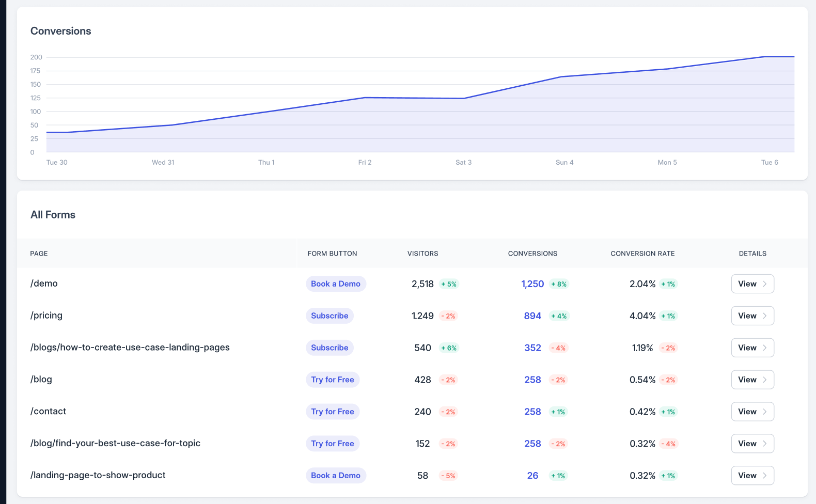
Task: Click the Sun 4 label on chart axis
Action: [564, 162]
